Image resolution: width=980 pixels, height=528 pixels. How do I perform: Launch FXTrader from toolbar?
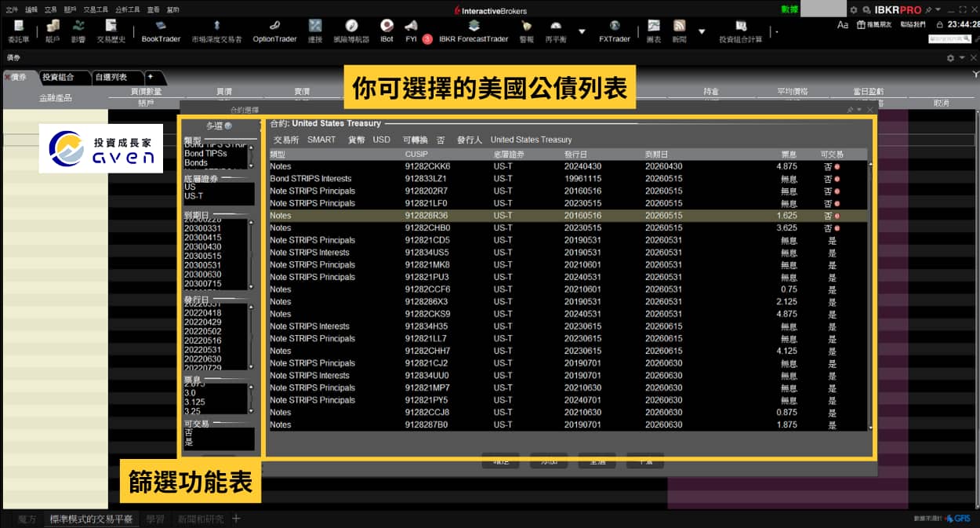coord(615,31)
